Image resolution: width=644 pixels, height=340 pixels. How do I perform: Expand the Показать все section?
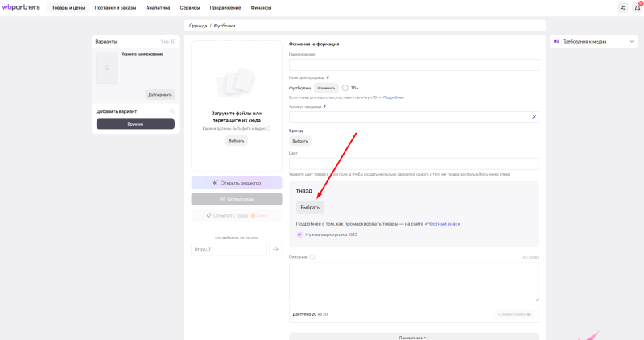[413, 337]
